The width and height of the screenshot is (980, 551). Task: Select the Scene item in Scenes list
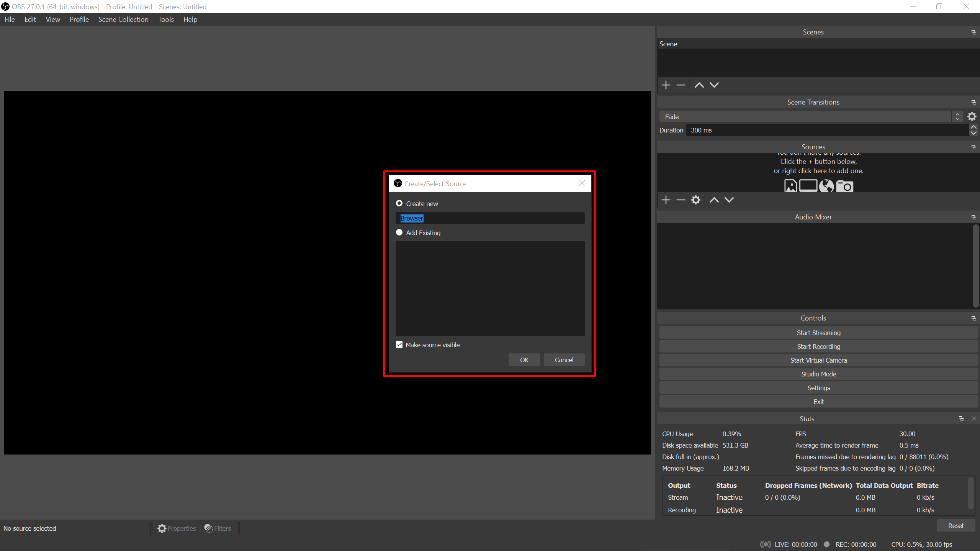[818, 44]
